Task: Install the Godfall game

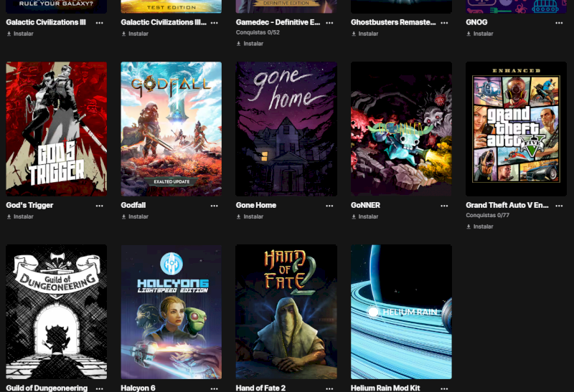Action: pos(135,216)
